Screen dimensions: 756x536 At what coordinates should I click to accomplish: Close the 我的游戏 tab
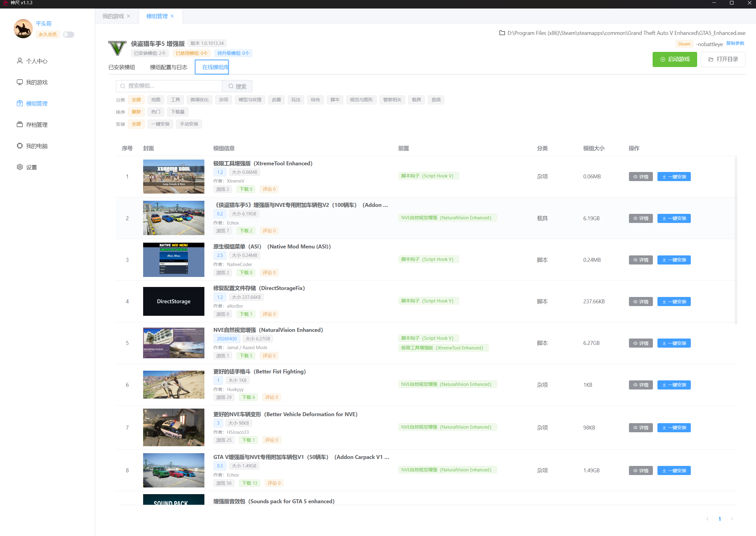point(129,16)
